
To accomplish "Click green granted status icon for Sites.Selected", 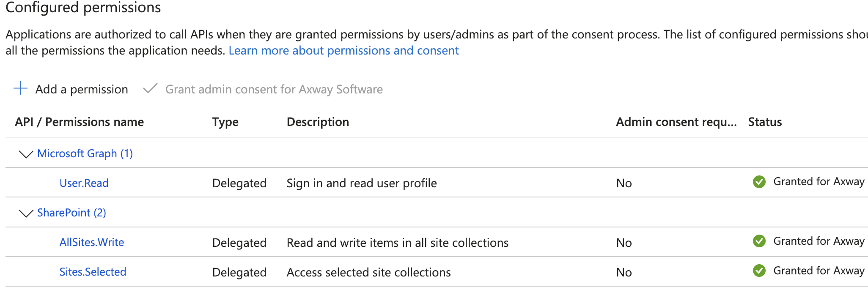I will pyautogui.click(x=759, y=271).
